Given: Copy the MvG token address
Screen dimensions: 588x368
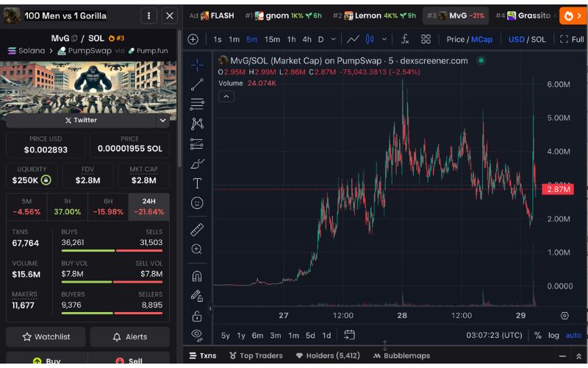Looking at the screenshot, I should click(x=74, y=38).
